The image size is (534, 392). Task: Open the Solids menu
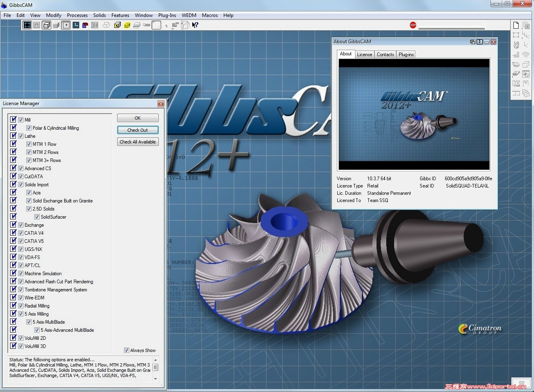(99, 15)
